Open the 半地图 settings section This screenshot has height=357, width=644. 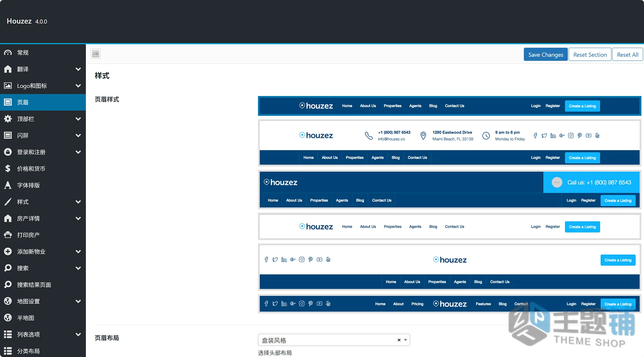(43, 318)
